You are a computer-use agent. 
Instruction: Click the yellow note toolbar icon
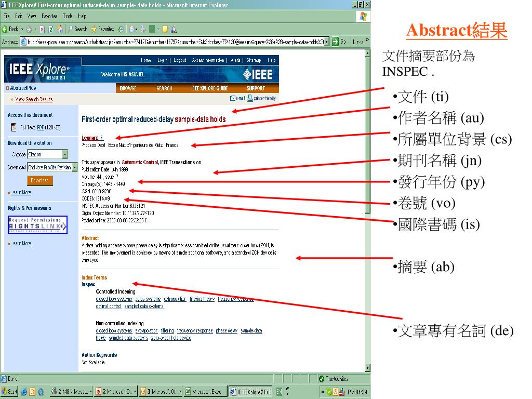pos(165,29)
